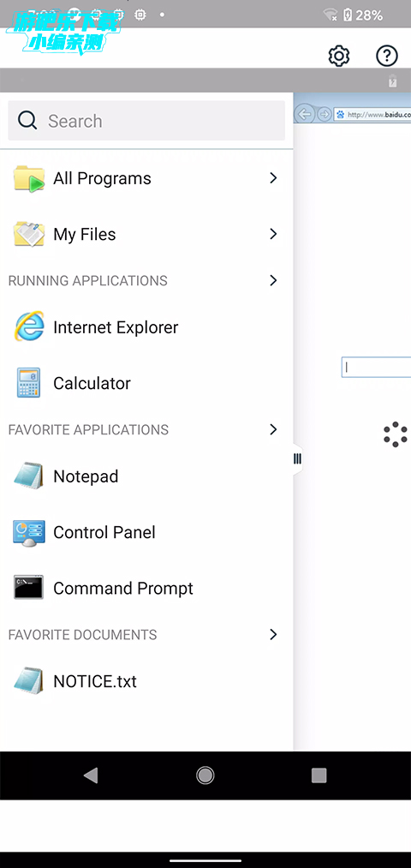Screen dimensions: 411x868
Task: Expand the My Files chevron
Action: point(272,234)
